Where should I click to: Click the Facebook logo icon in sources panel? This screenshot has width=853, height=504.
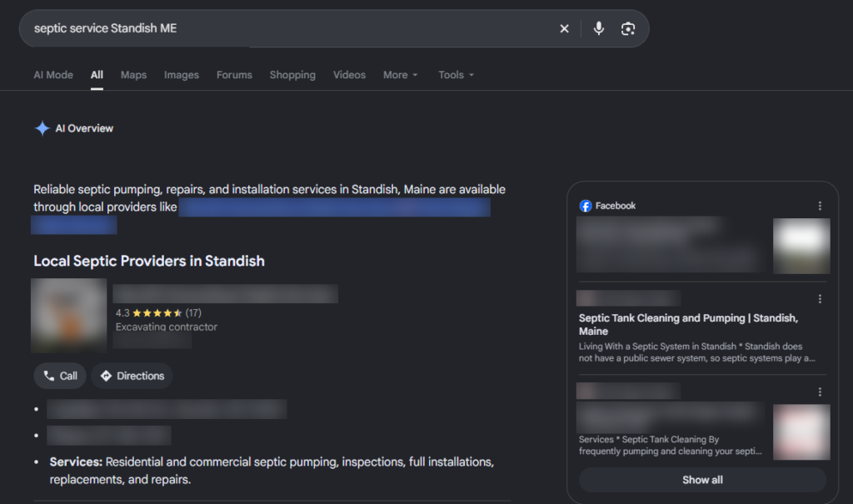pyautogui.click(x=586, y=206)
